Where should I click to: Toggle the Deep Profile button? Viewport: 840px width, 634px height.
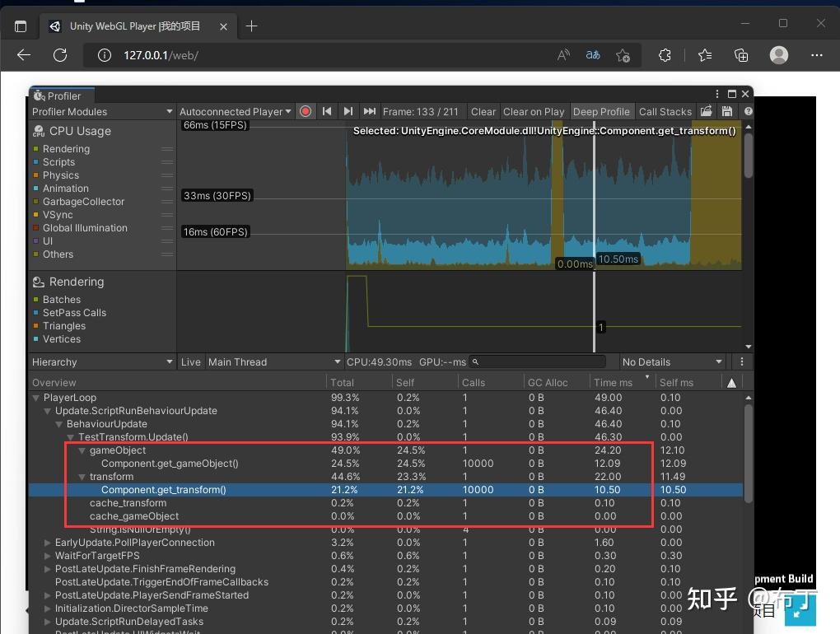point(602,111)
